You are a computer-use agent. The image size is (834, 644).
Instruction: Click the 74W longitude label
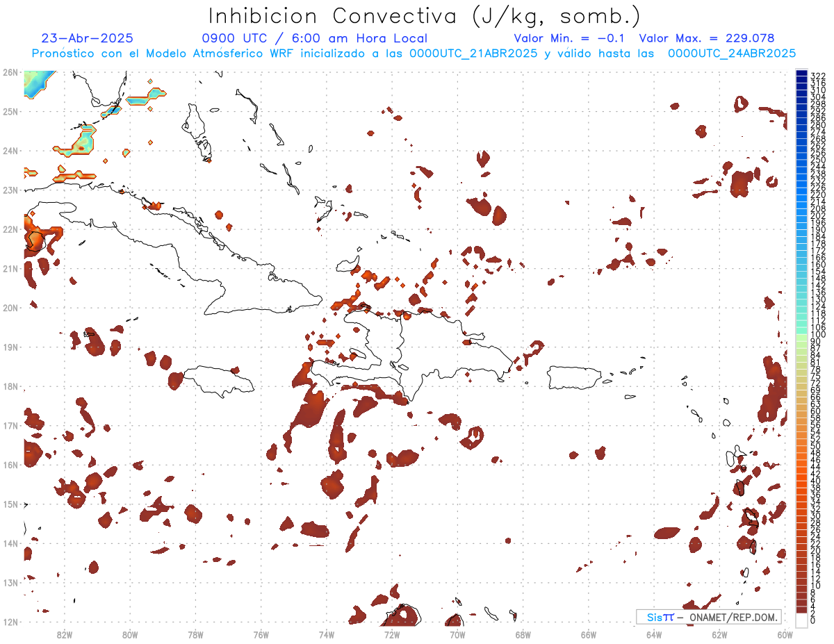pos(326,634)
